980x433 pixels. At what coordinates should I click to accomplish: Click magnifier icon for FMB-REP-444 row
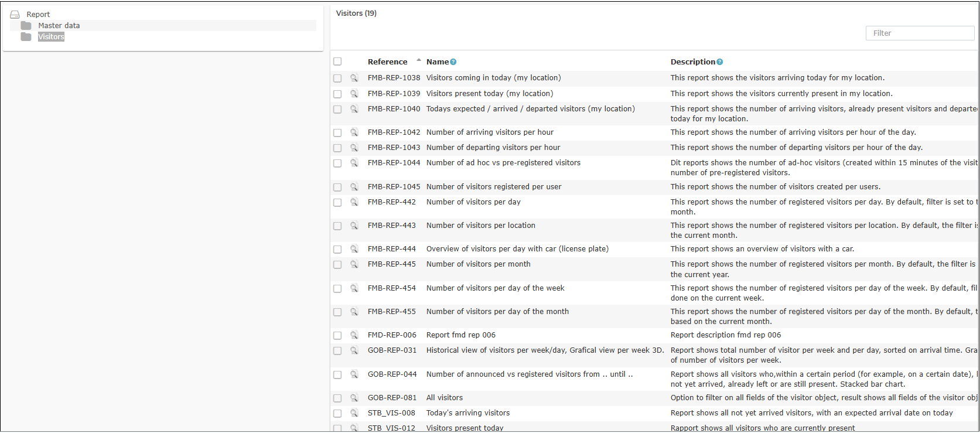click(354, 249)
